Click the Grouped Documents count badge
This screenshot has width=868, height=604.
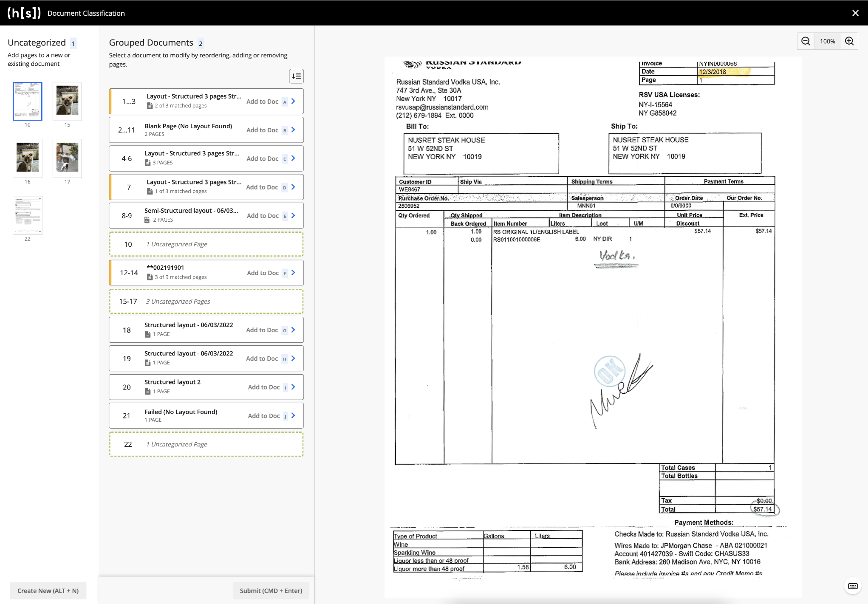click(x=201, y=43)
